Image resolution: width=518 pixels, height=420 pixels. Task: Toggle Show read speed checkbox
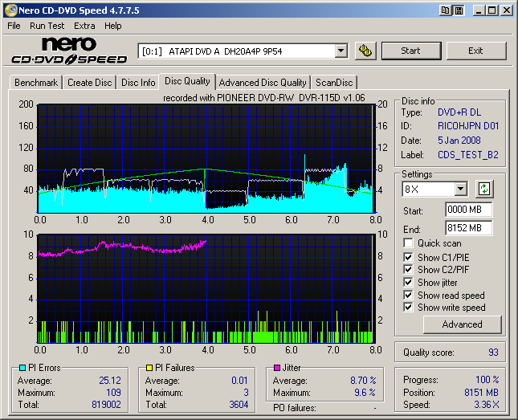point(408,295)
